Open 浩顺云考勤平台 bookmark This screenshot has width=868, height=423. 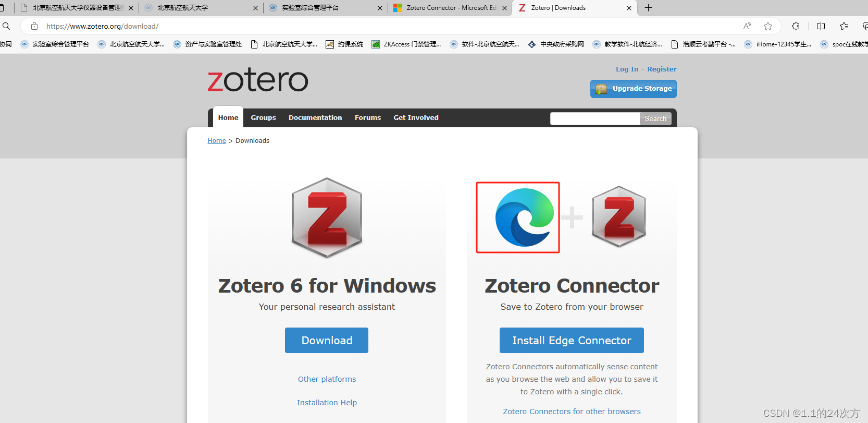[703, 44]
